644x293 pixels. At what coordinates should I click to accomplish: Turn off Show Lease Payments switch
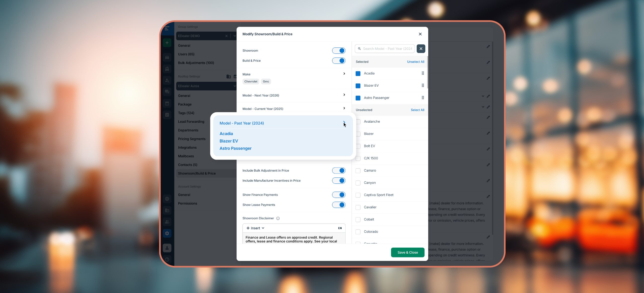pos(339,205)
